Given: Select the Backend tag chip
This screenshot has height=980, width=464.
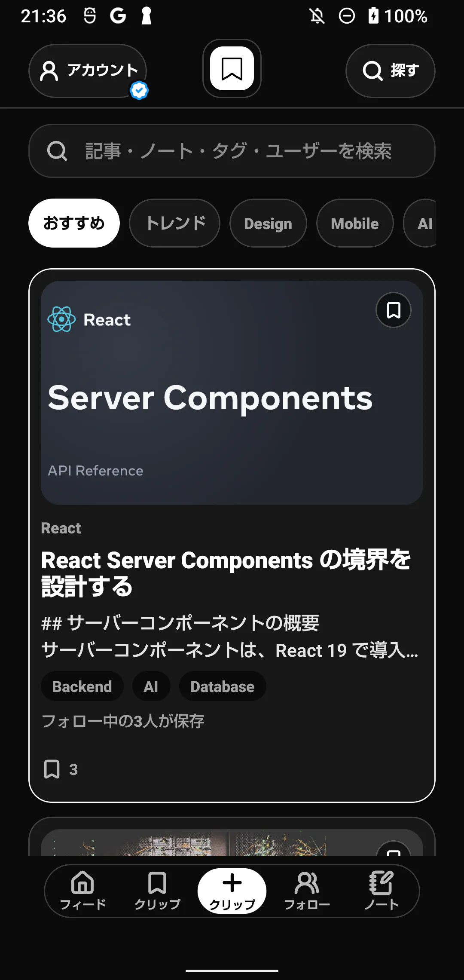Looking at the screenshot, I should pyautogui.click(x=82, y=686).
